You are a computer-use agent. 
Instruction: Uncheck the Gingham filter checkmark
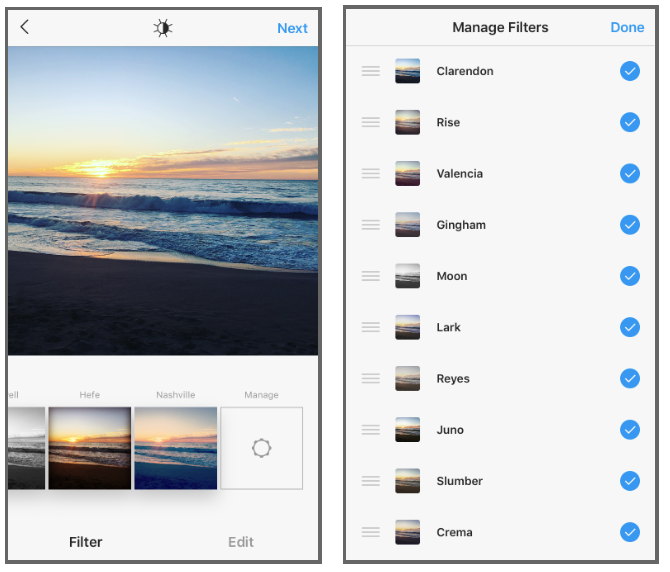coord(630,225)
